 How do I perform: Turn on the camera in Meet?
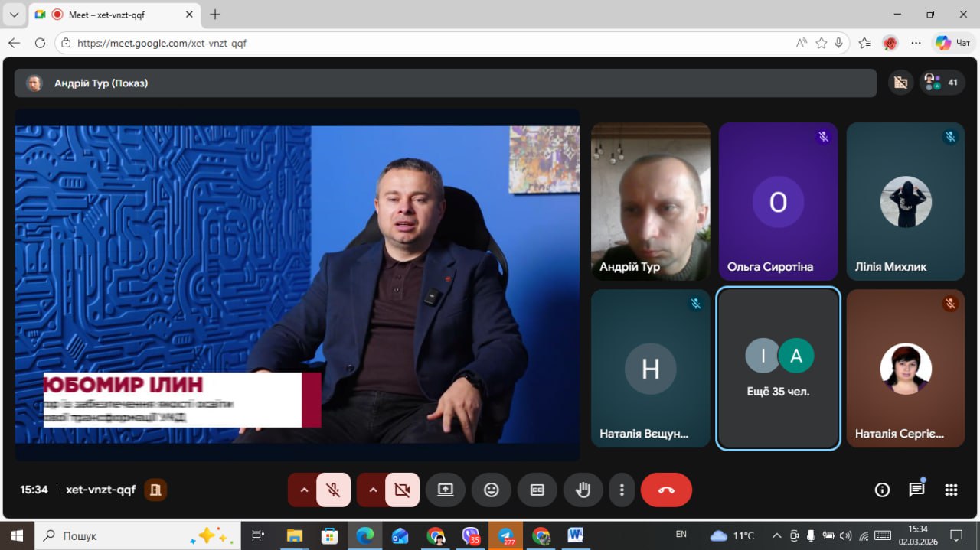pos(402,490)
